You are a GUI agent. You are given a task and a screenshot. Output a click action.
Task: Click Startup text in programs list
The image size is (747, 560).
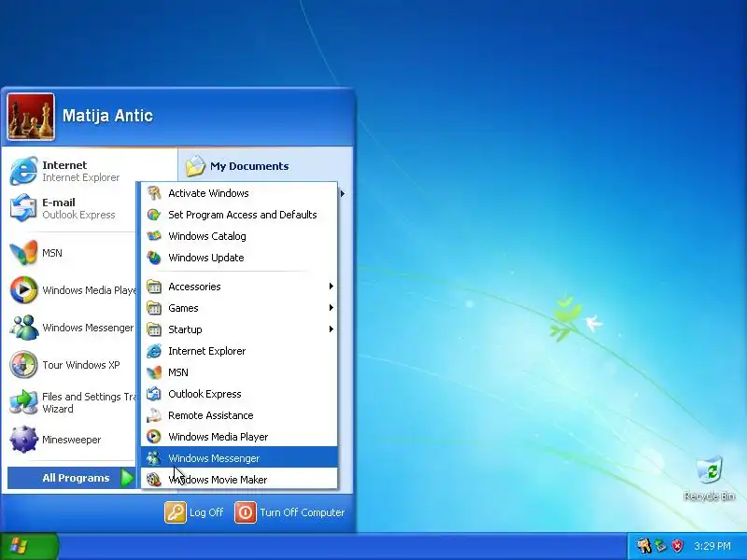pos(185,329)
